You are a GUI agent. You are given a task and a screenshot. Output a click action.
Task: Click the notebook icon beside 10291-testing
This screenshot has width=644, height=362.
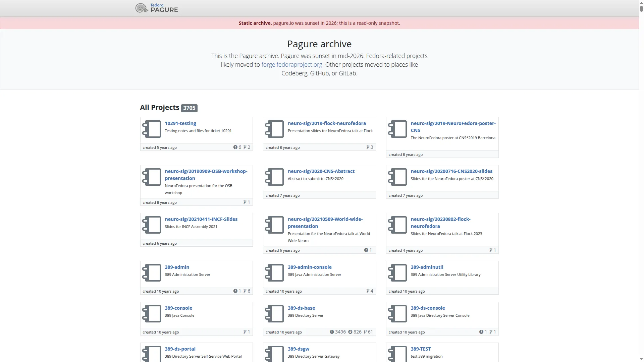tap(152, 129)
